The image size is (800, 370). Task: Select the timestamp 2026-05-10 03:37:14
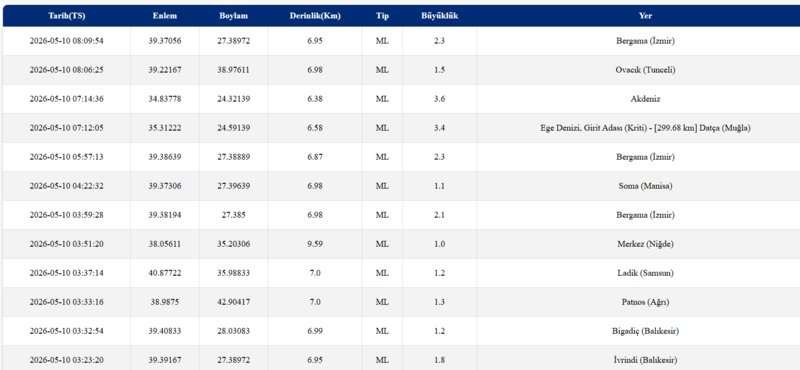66,273
